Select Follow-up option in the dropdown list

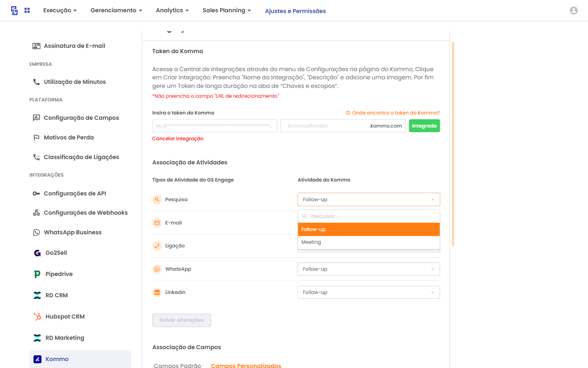[x=369, y=229]
